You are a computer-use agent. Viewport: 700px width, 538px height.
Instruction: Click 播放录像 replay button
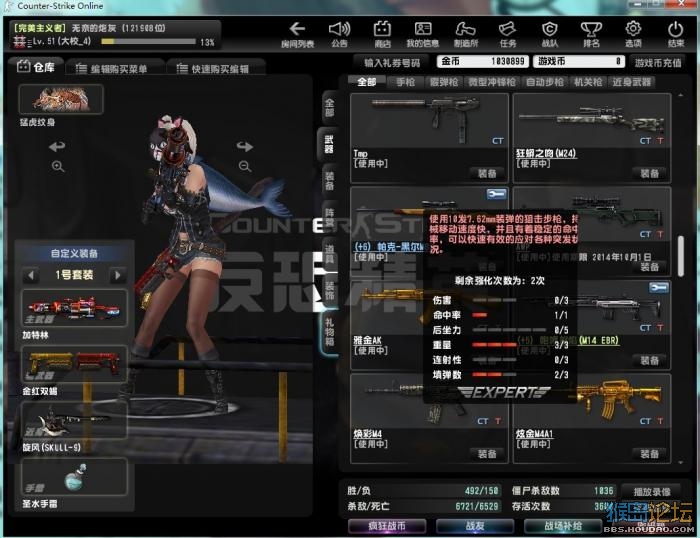[x=652, y=492]
